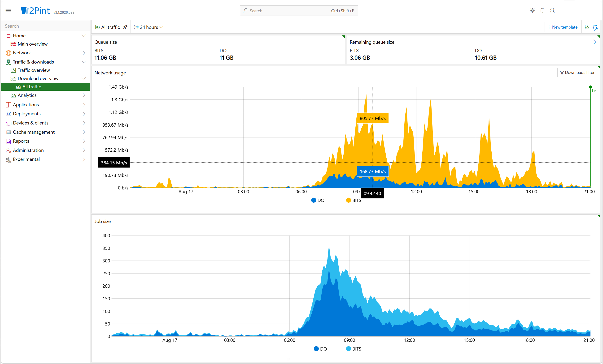The width and height of the screenshot is (603, 364).
Task: Click the top global search field
Action: point(299,11)
